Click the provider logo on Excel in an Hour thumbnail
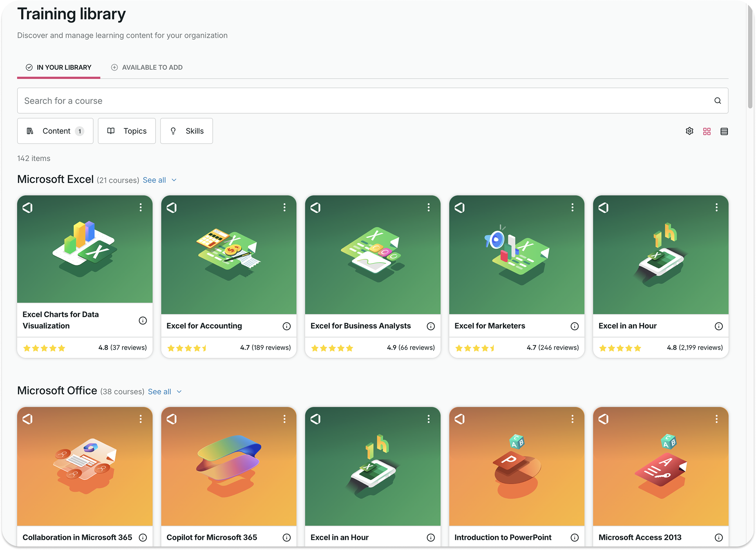The width and height of the screenshot is (756, 550). click(x=603, y=208)
